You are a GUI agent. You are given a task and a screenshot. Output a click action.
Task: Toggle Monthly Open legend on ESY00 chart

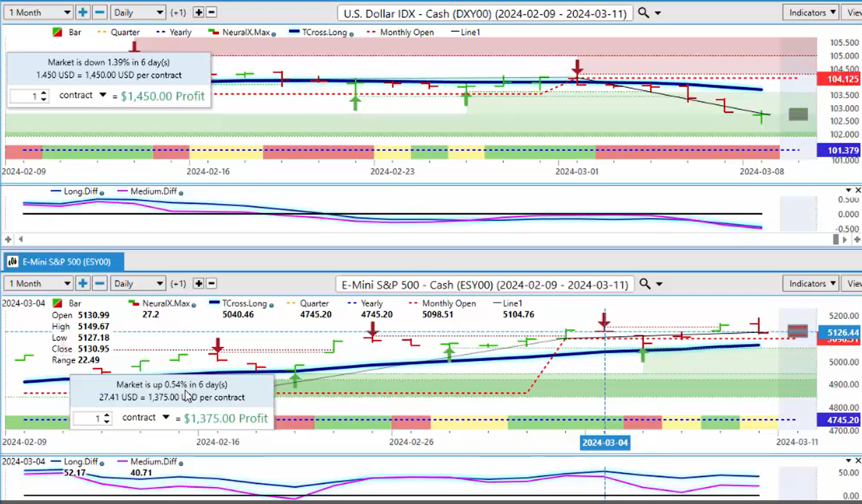point(443,304)
